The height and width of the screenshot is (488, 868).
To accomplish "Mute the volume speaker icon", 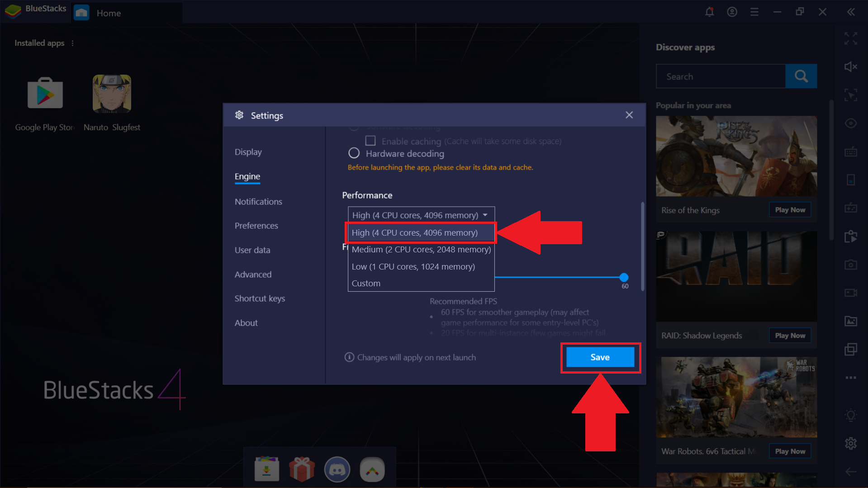I will tap(851, 67).
